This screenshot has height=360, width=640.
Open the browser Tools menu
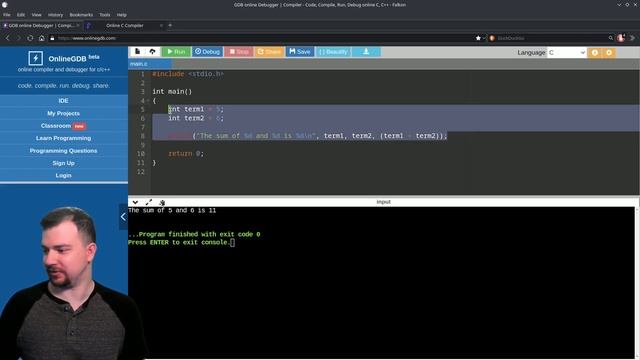(x=105, y=15)
